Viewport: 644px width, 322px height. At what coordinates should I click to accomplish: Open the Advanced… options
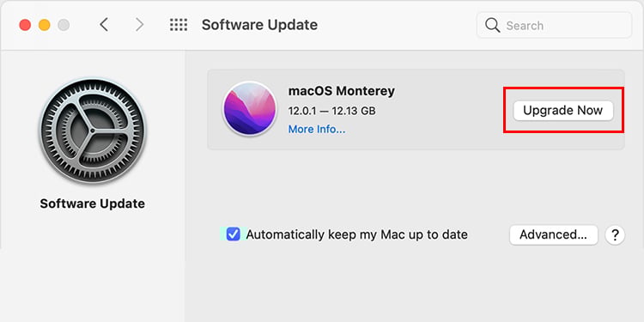553,235
